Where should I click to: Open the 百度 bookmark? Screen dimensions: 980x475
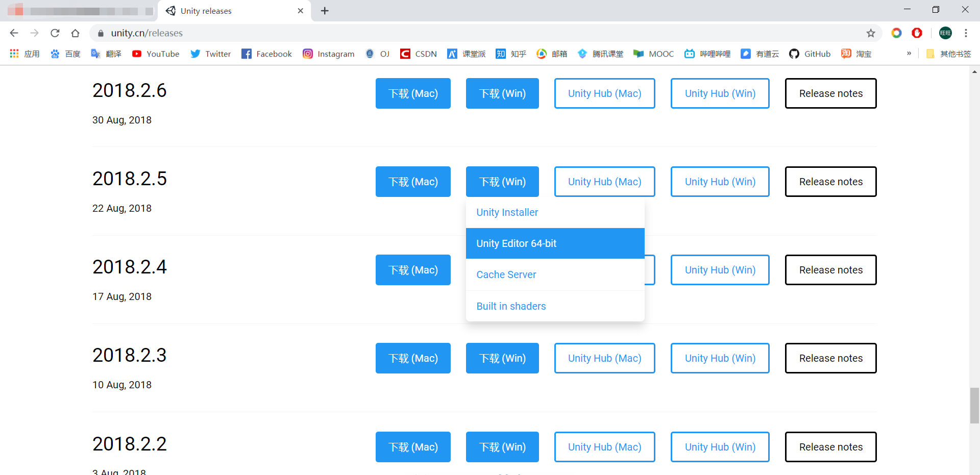click(x=65, y=54)
